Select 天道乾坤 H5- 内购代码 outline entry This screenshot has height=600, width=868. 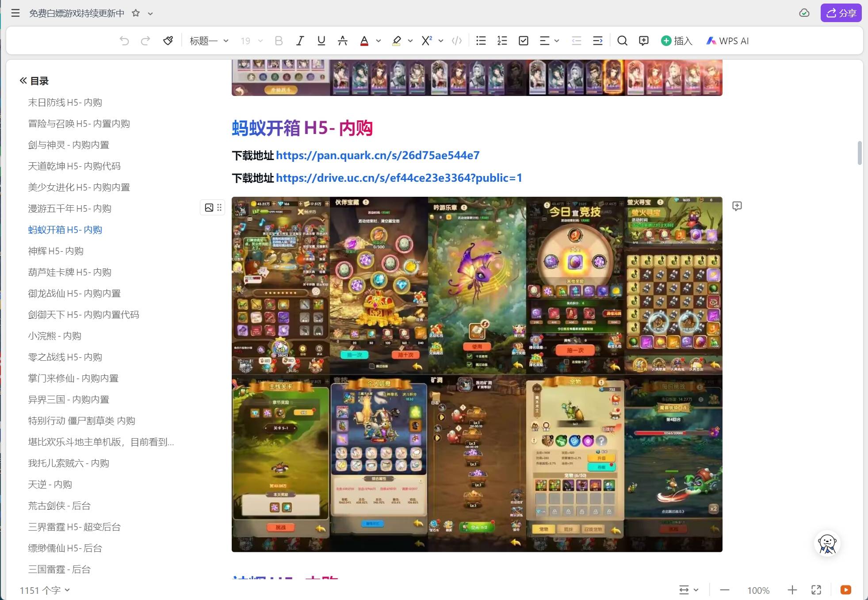coord(74,166)
